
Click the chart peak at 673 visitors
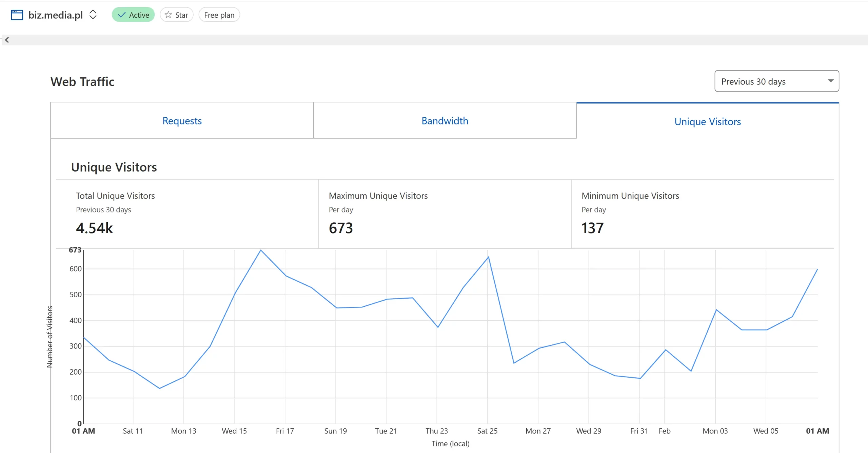coord(260,250)
